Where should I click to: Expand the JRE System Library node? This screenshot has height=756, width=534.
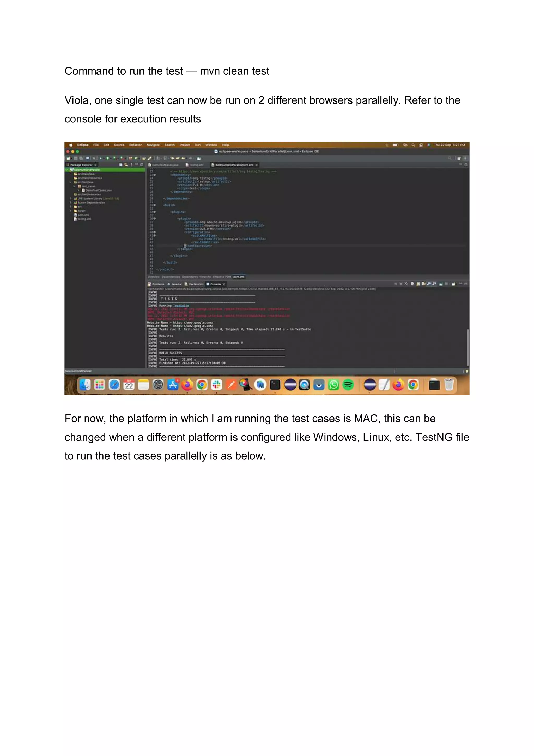click(x=70, y=199)
